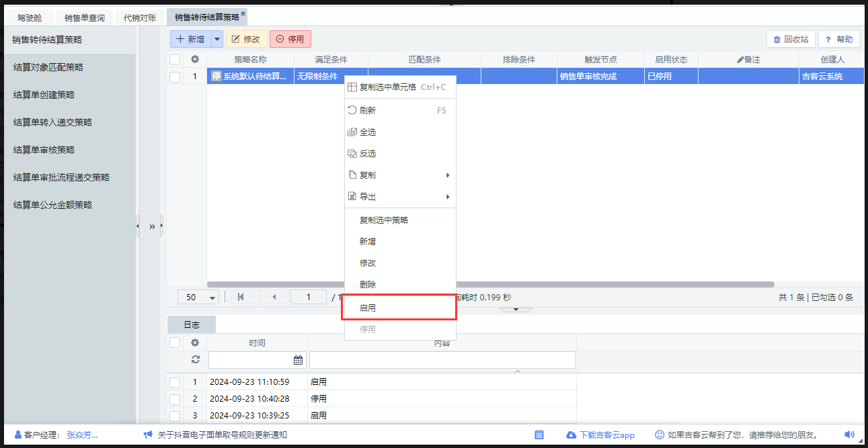The width and height of the screenshot is (868, 448).
Task: Open the 回收站 recycle bin
Action: (x=791, y=39)
